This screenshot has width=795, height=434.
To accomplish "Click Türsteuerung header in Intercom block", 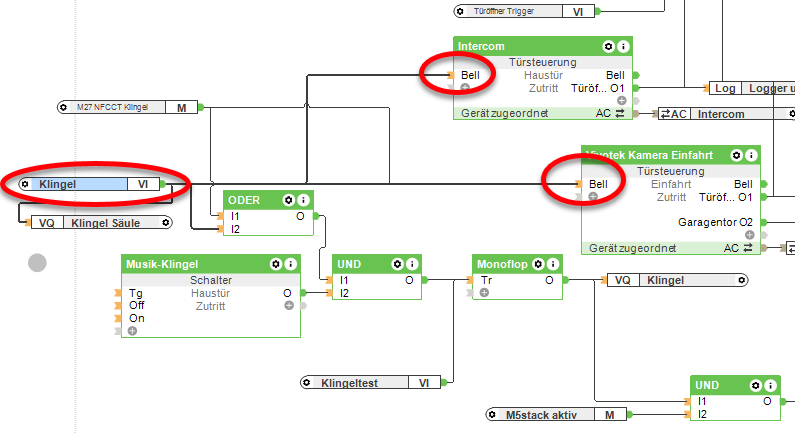I will point(543,62).
